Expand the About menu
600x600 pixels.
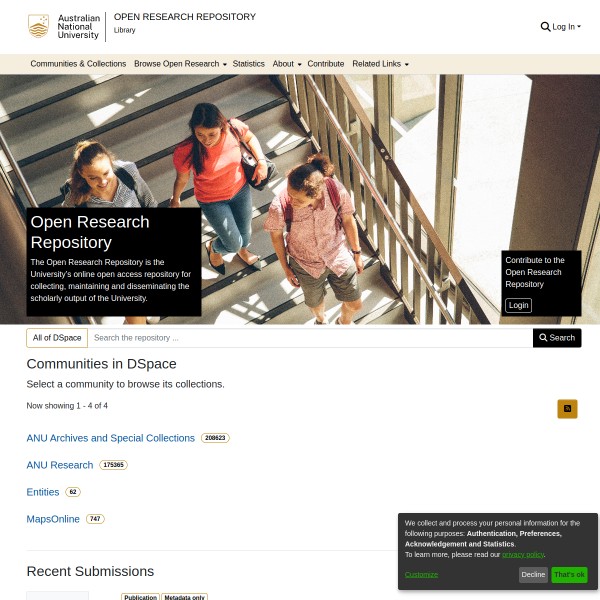tap(287, 64)
